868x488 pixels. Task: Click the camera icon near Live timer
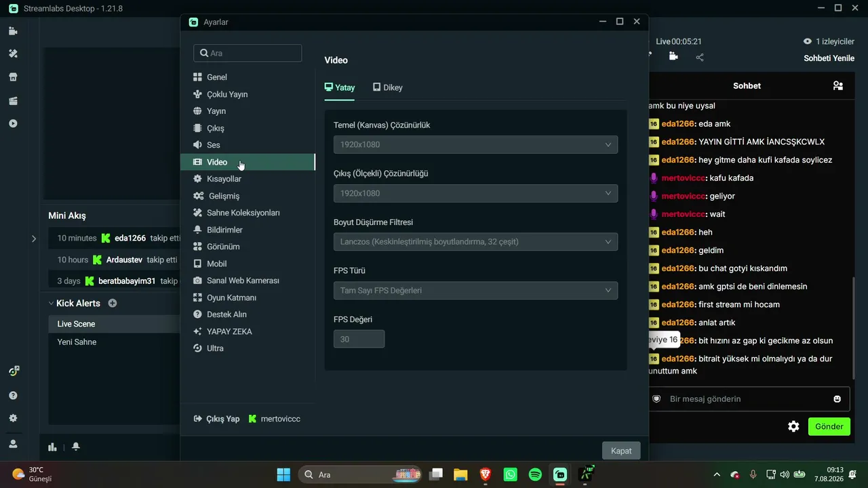[673, 56]
